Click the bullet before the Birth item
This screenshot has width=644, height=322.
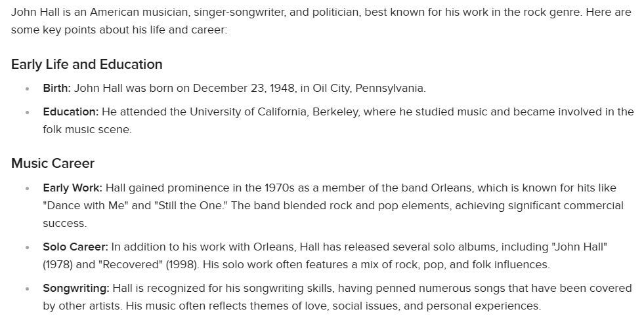(27, 89)
